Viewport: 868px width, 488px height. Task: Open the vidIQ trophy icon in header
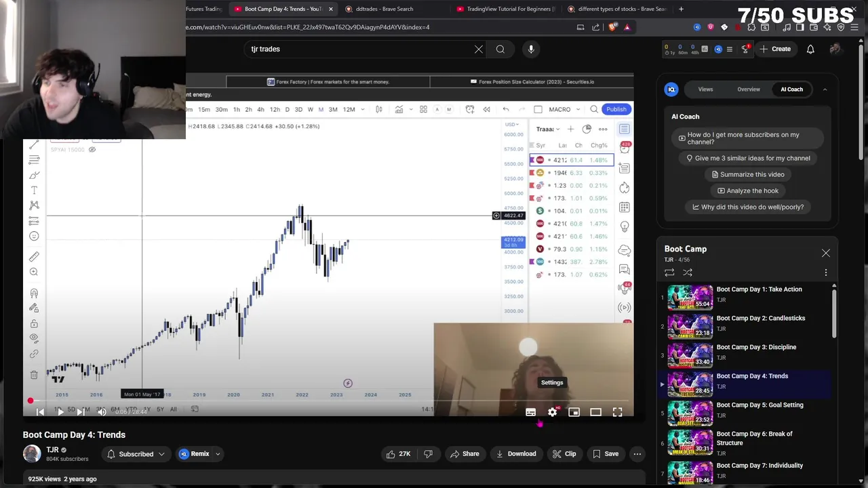coord(745,49)
